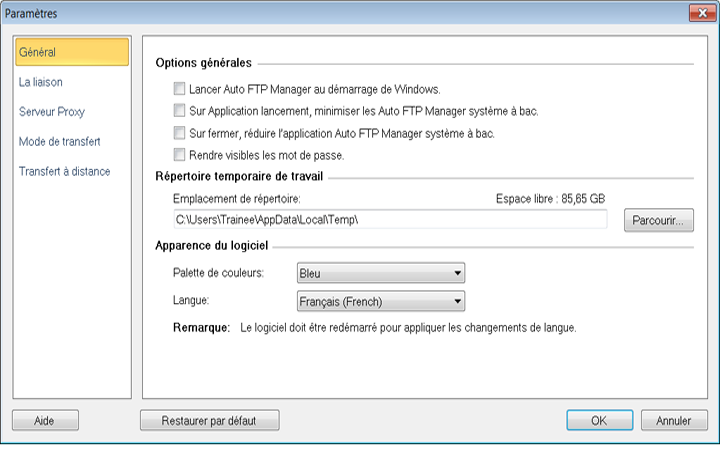
Task: Click the Aide help button
Action: tap(45, 421)
